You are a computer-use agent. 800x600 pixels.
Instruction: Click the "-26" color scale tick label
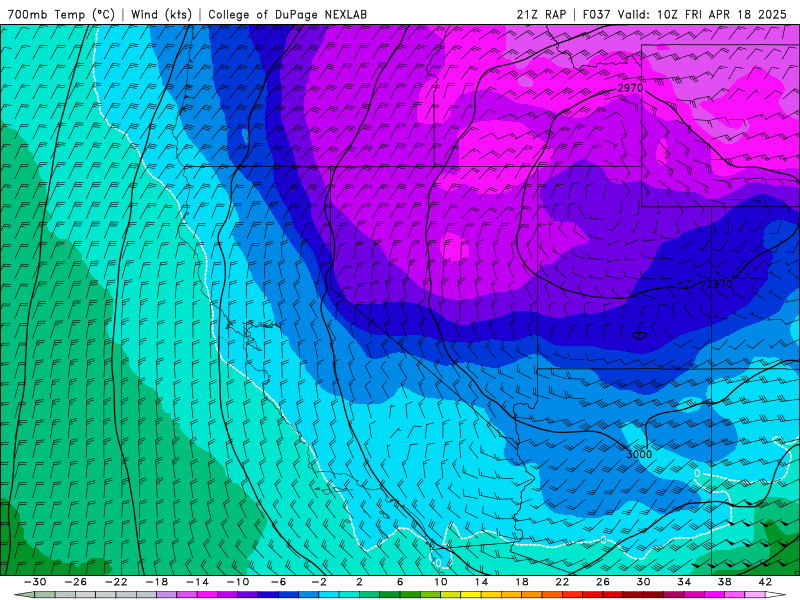tap(76, 582)
